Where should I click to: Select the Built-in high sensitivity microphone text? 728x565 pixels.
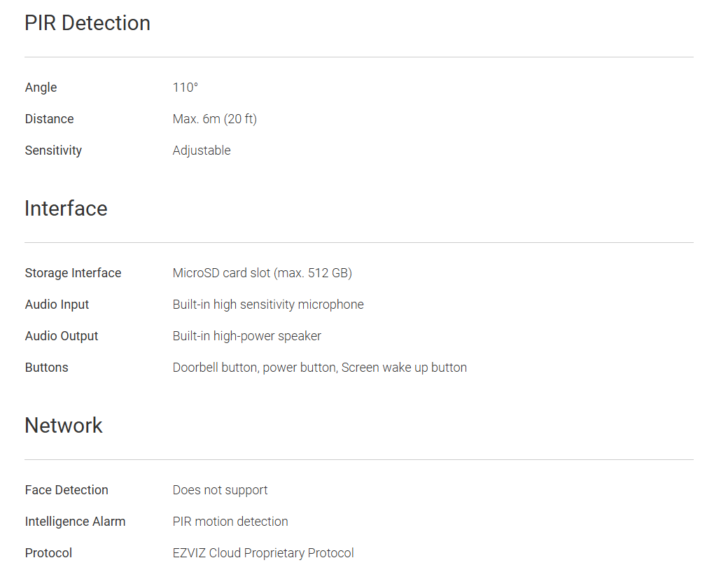(268, 305)
